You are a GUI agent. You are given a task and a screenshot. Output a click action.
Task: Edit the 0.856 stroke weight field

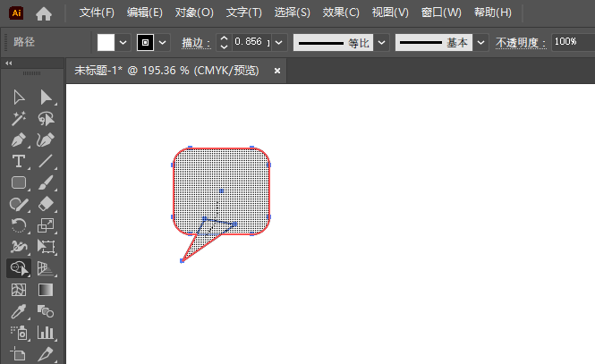click(x=251, y=42)
